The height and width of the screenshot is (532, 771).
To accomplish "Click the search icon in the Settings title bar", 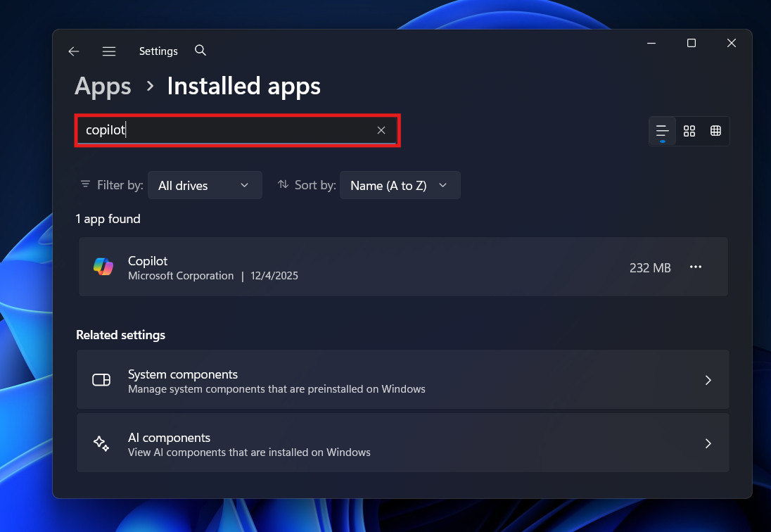I will 200,51.
